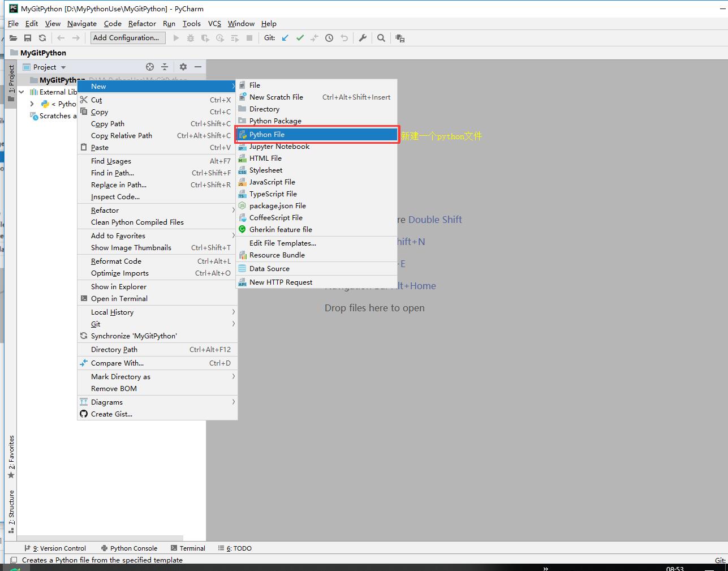Click the icon right of the search magnifier
The height and width of the screenshot is (571, 728).
[400, 38]
